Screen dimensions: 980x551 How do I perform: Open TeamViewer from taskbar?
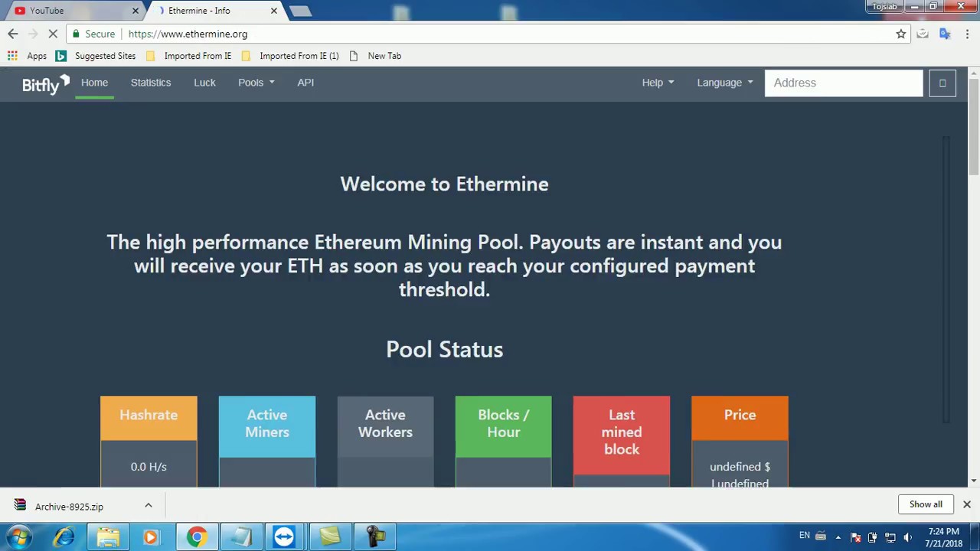(x=284, y=537)
